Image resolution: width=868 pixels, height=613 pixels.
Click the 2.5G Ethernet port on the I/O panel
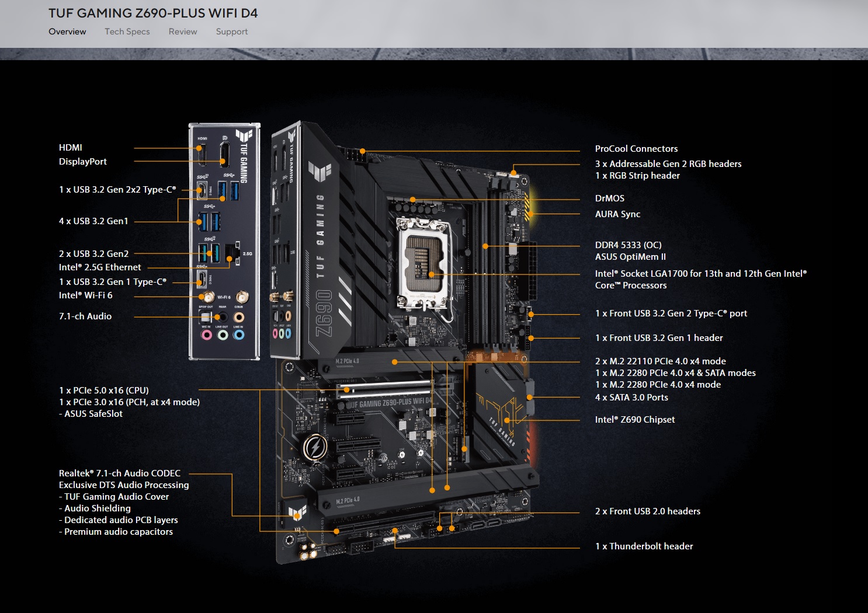[232, 252]
